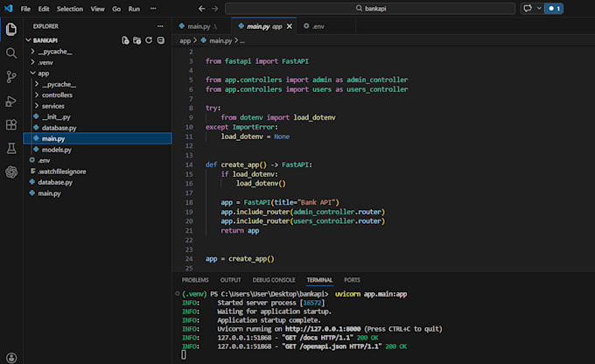Collapse the app folder
The height and width of the screenshot is (364, 595).
click(32, 73)
